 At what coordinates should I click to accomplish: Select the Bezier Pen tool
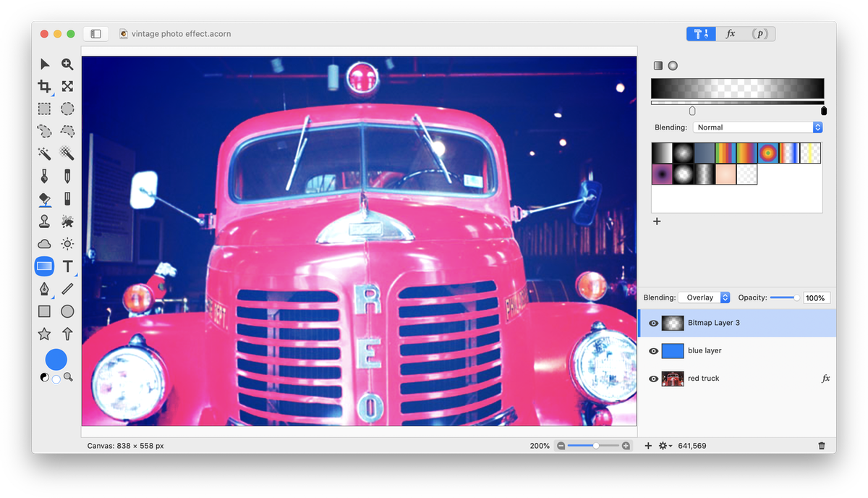click(x=45, y=289)
